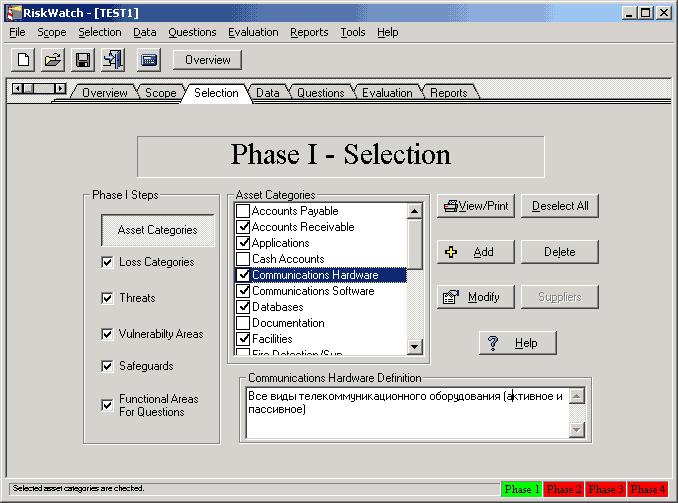
Task: Click definition box scroll up arrow
Action: click(x=577, y=396)
